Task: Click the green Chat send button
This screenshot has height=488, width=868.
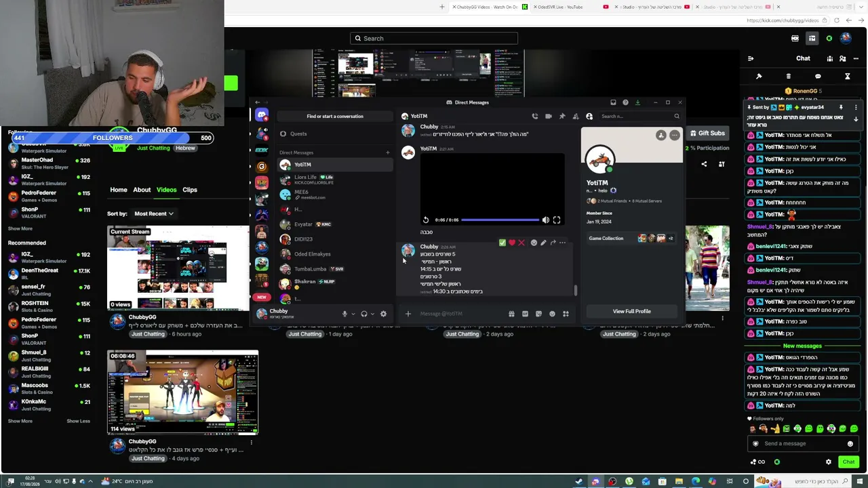Action: (x=848, y=462)
